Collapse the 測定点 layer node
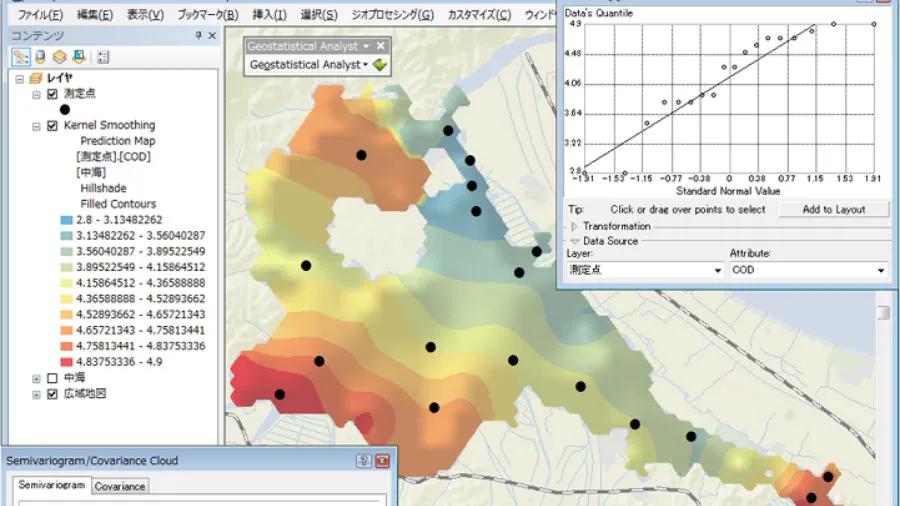 click(x=36, y=95)
